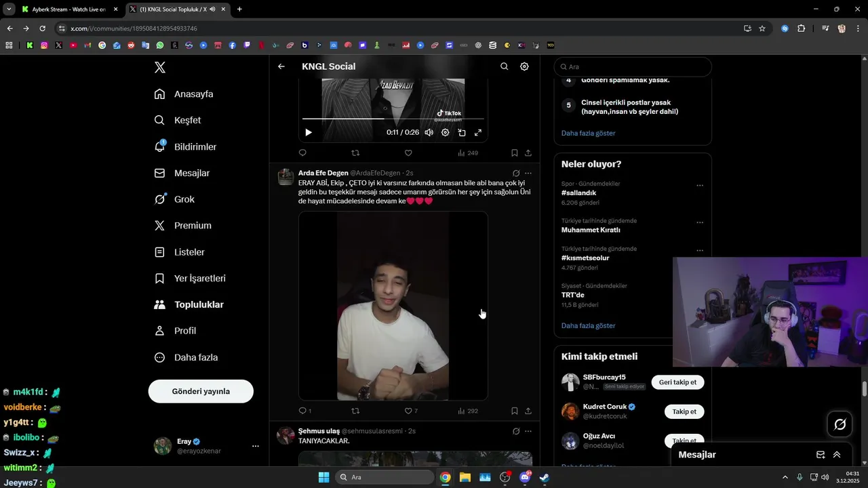Viewport: 868px width, 488px height.
Task: Repost Arda Efe Degen's post
Action: click(355, 411)
